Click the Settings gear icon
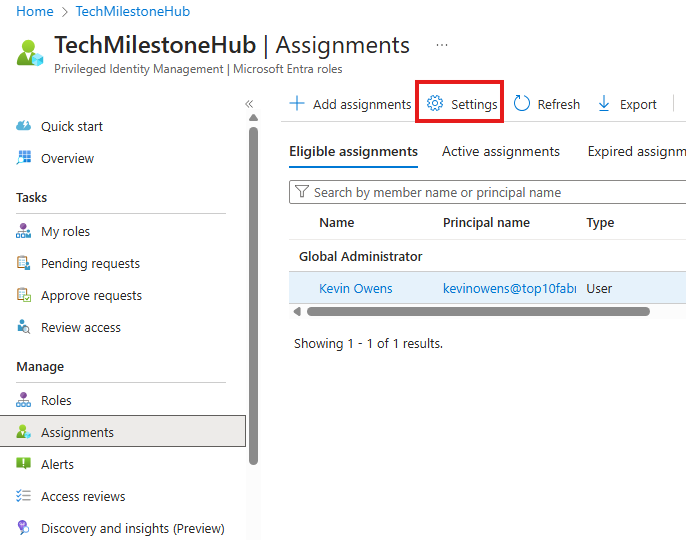Viewport: 686px width, 540px height. coord(435,103)
